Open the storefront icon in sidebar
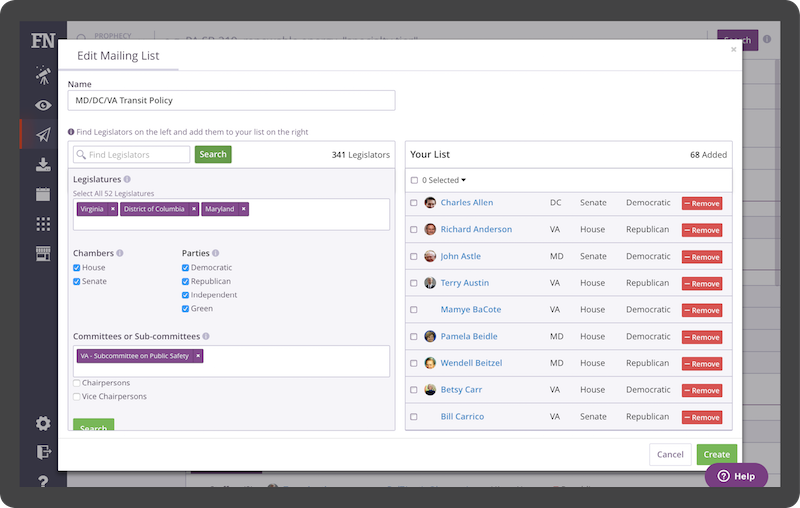Screen dimensions: 800x508 click(43, 253)
